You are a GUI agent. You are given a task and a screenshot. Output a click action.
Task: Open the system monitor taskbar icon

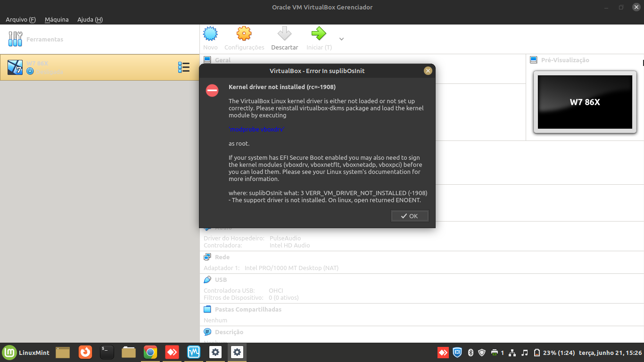click(194, 352)
